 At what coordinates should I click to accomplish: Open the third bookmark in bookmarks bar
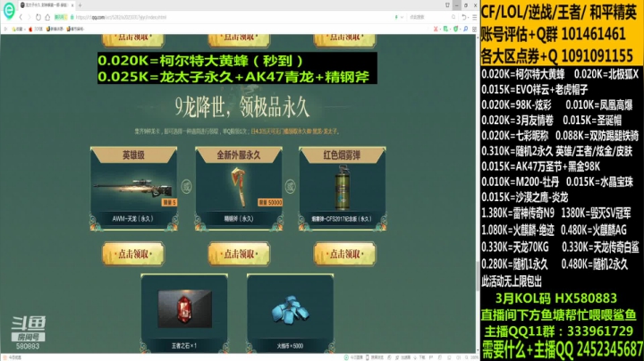(x=55, y=29)
